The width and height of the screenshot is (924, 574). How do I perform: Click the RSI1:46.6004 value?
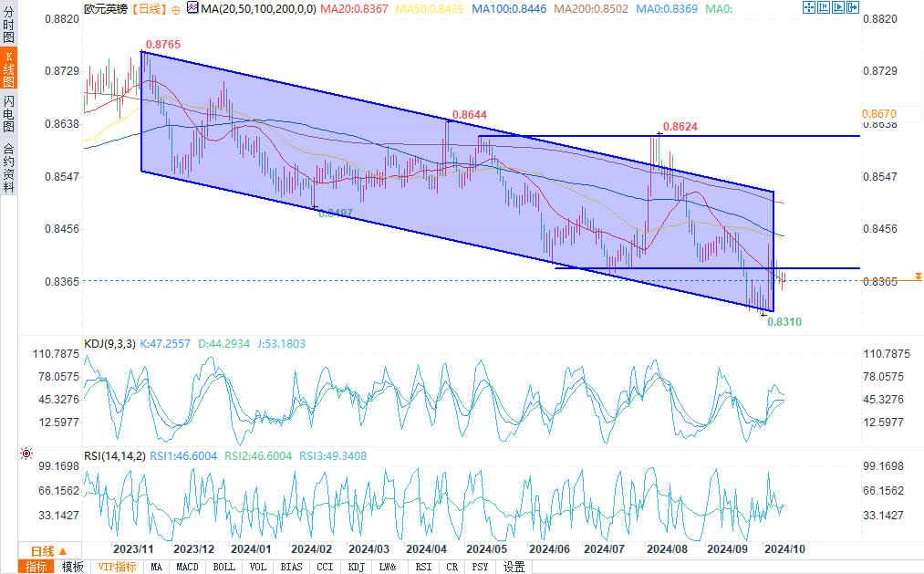tap(183, 456)
